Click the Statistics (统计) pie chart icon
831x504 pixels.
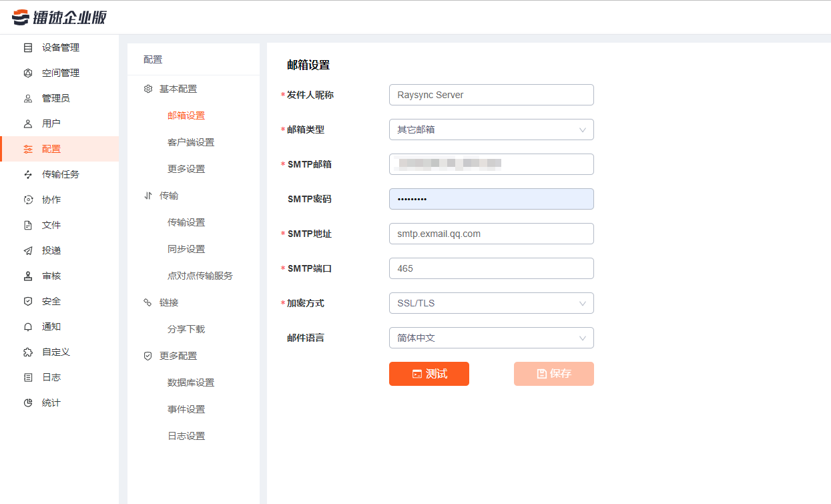click(x=28, y=403)
